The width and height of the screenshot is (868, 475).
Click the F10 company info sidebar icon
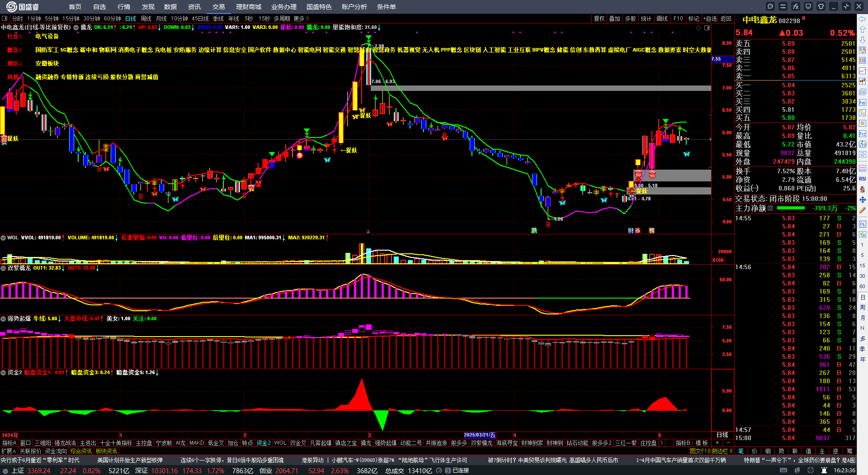click(x=863, y=102)
